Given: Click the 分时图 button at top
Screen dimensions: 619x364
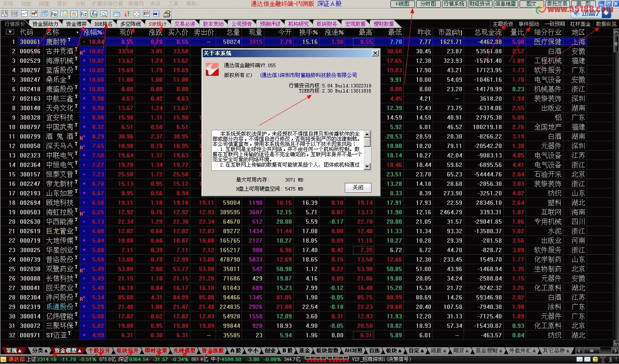Looking at the screenshot, I should [428, 4].
